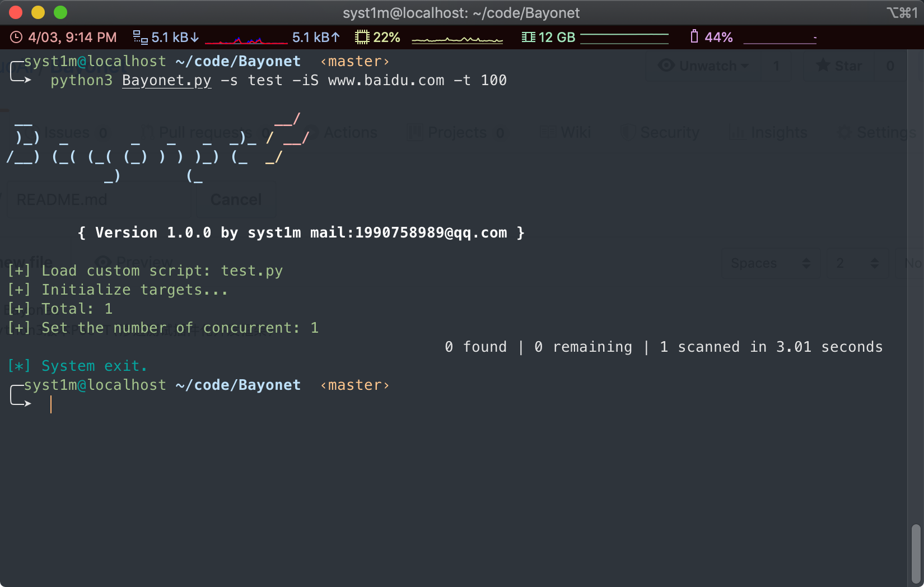Switch to the faint Wiki tab
Viewport: 924px width, 587px height.
coord(575,133)
